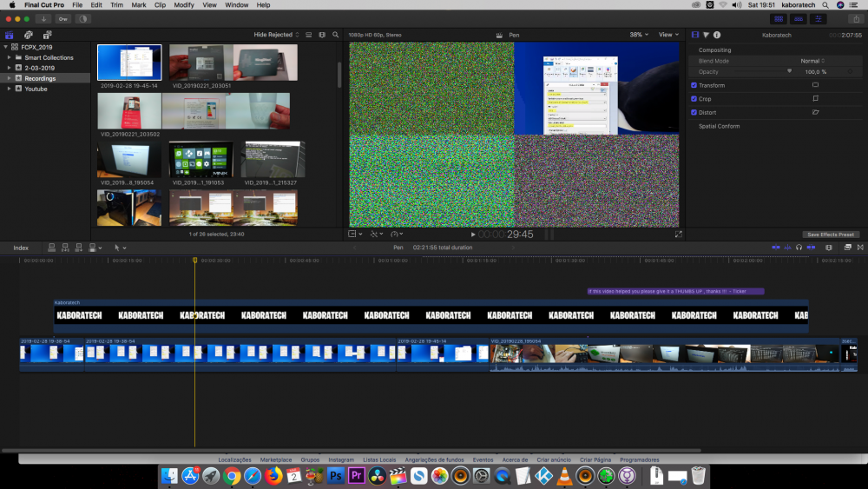868x489 pixels.
Task: Show the Libraries sidebar clapper icon
Action: click(x=10, y=35)
